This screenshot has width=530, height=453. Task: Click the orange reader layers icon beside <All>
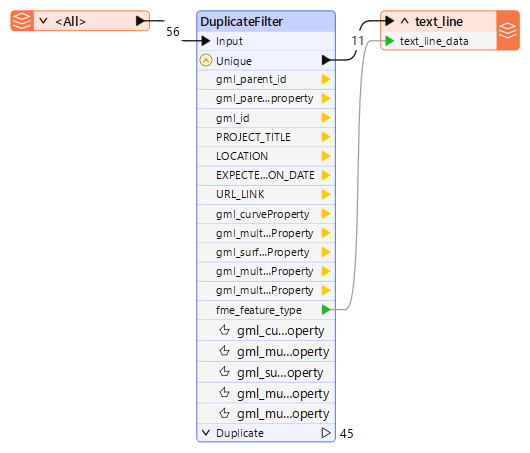pos(22,21)
